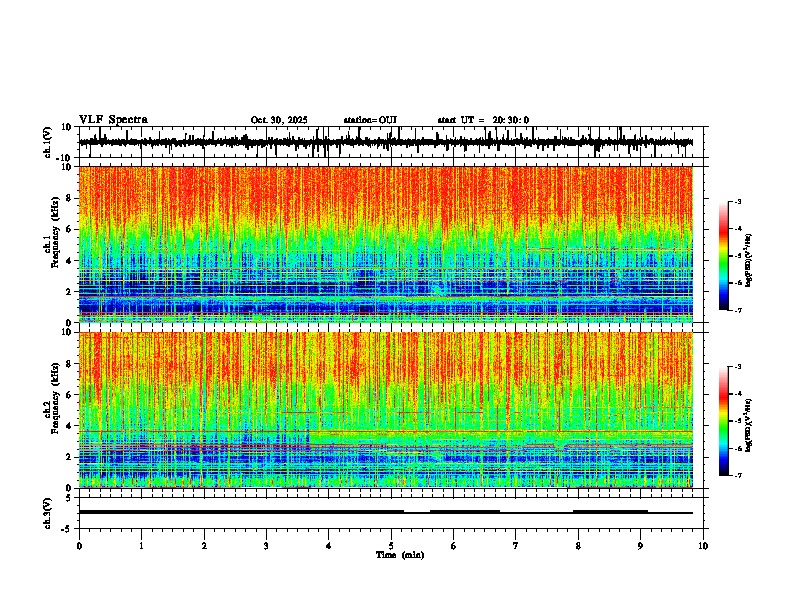Click the date text "Oct. 30, 2025"
Screen dimensions: 792x612
pyautogui.click(x=279, y=120)
